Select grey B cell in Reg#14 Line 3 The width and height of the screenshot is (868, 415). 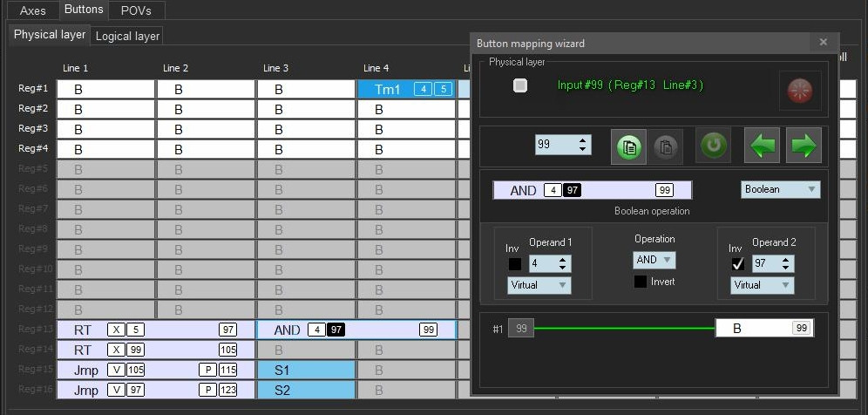click(x=306, y=350)
